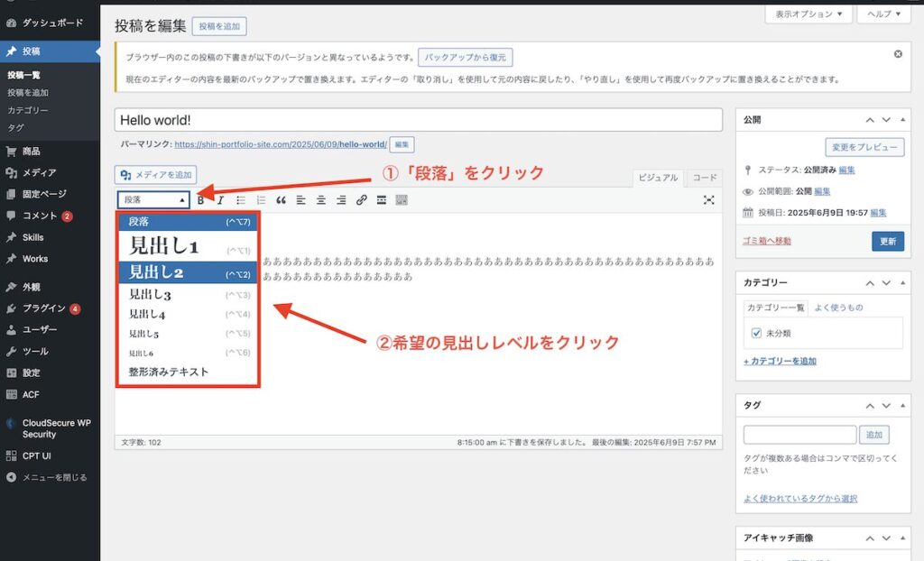The height and width of the screenshot is (561, 924).
Task: Switch to the コード tab
Action: coord(704,178)
